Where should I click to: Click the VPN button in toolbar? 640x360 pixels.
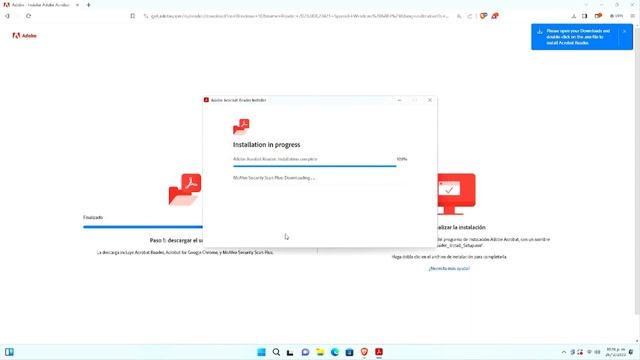coord(616,16)
